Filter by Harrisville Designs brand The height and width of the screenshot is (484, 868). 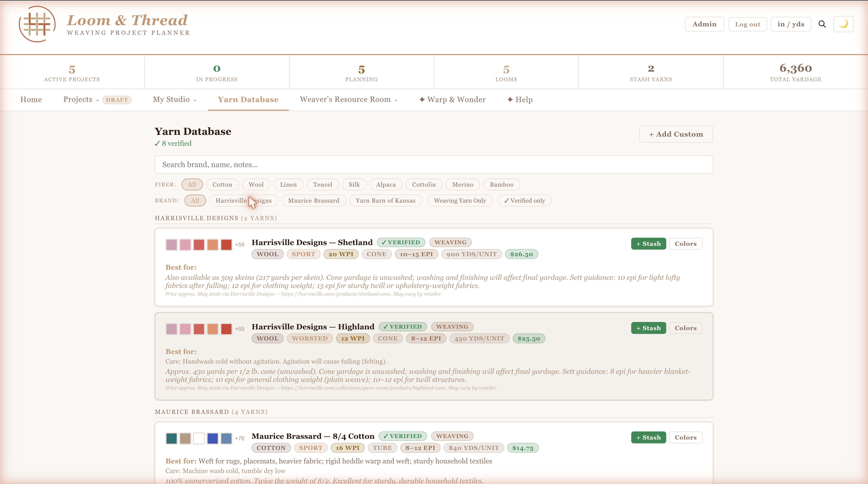pyautogui.click(x=244, y=201)
